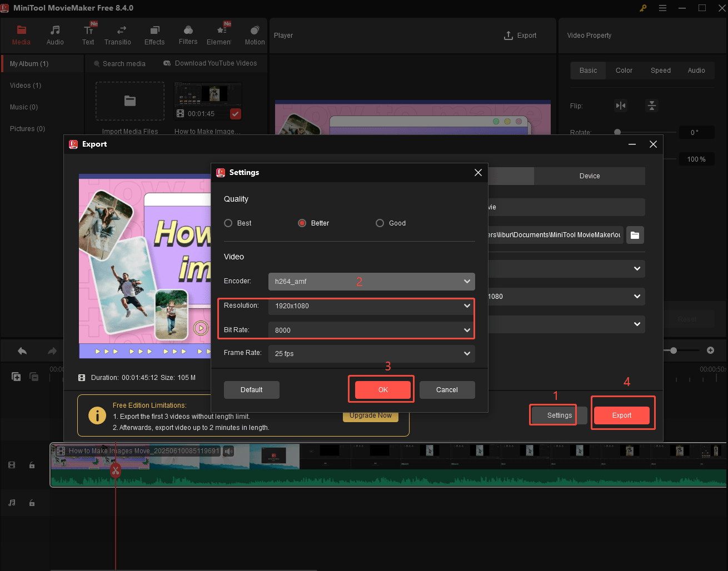The height and width of the screenshot is (571, 728).
Task: Expand the Resolution dropdown
Action: (371, 306)
